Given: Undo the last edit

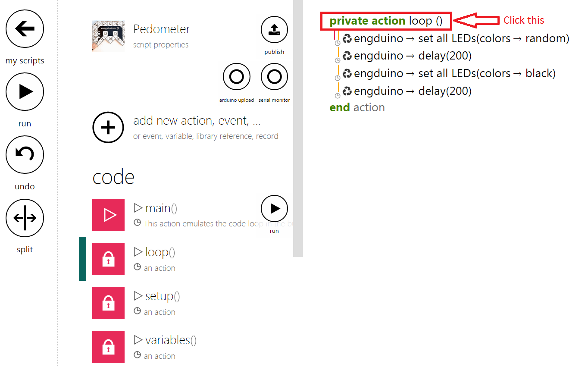Looking at the screenshot, I should (25, 155).
